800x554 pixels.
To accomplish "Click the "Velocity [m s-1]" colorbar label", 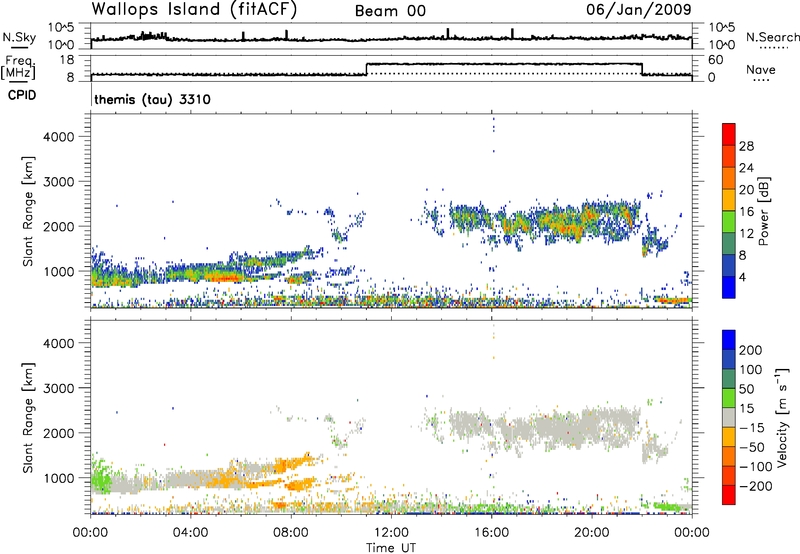I will [782, 417].
